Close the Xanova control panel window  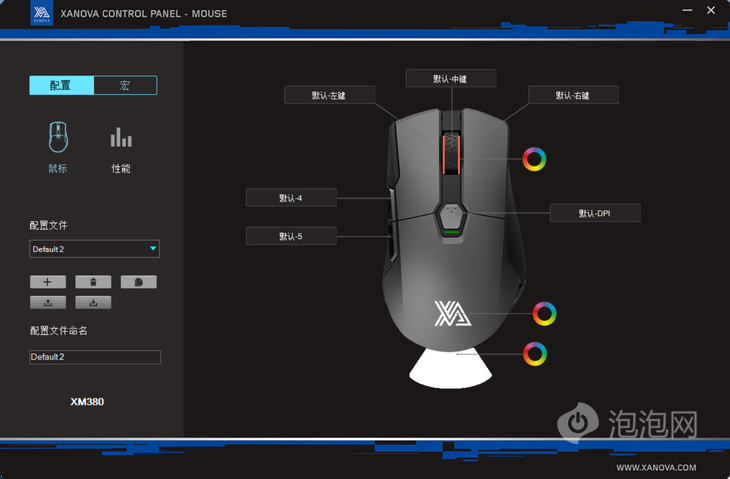point(711,10)
